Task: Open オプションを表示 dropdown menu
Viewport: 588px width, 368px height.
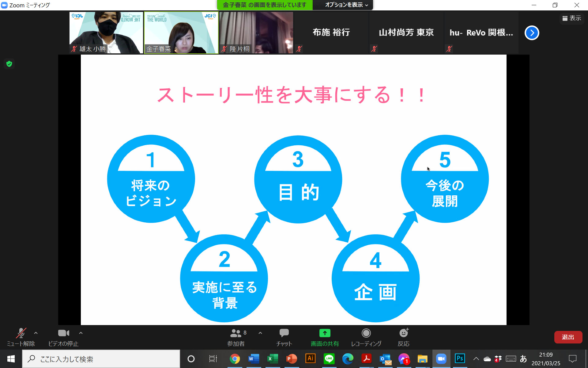Action: (x=346, y=5)
